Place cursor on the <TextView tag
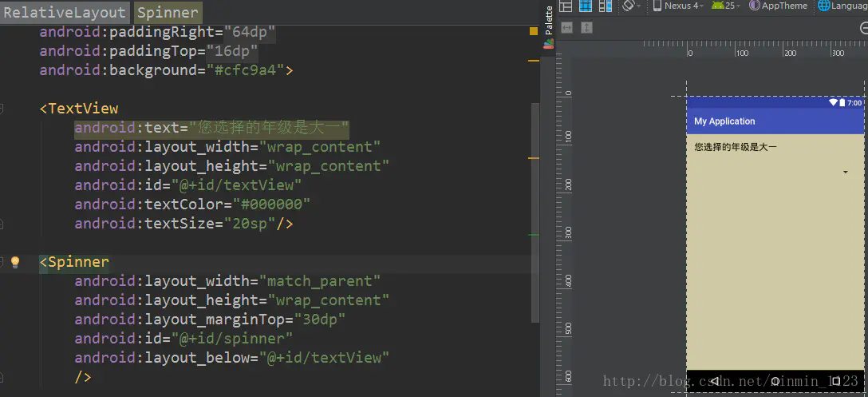 (79, 109)
